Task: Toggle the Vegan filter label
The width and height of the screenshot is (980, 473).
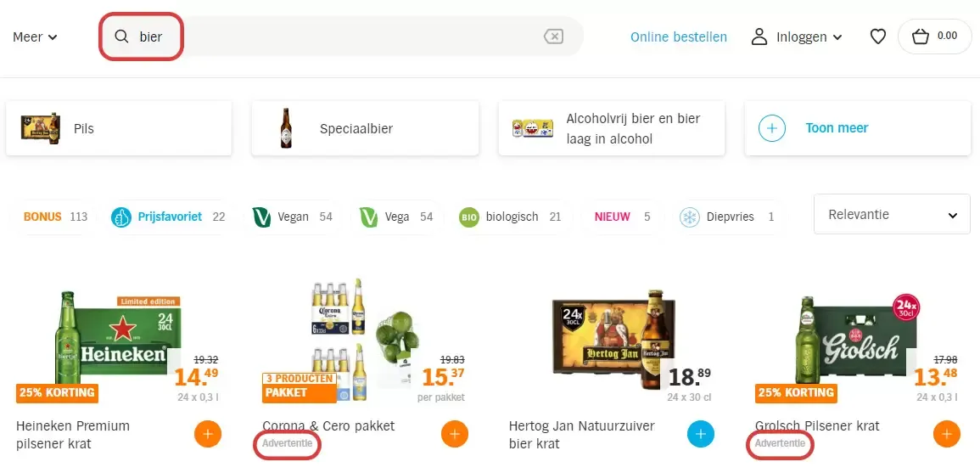Action: coord(293,217)
